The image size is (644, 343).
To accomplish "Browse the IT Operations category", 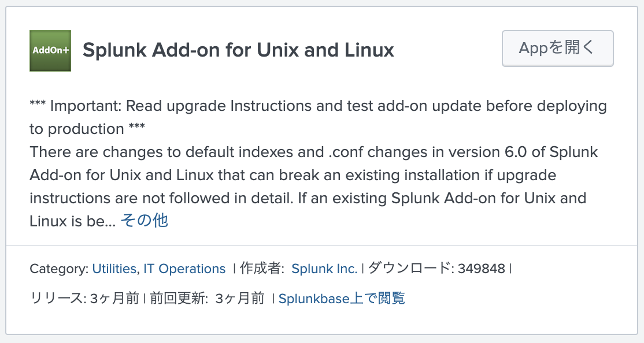I will (184, 269).
